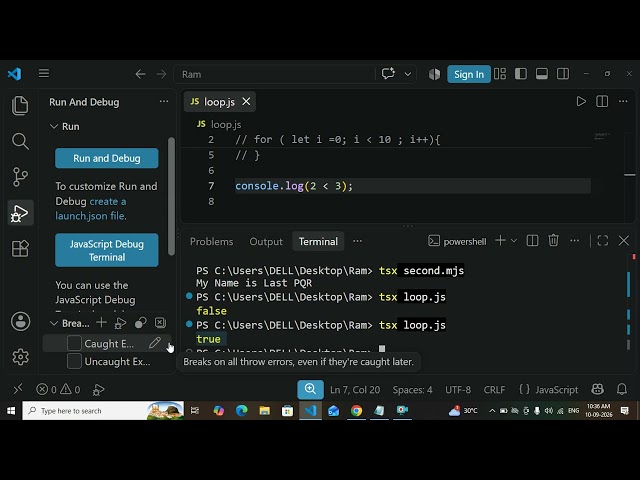
Task: Switch to the Output tab
Action: click(x=266, y=242)
